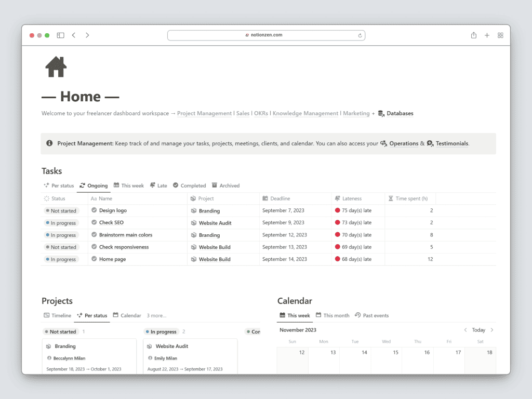The width and height of the screenshot is (532, 399).
Task: Check off the Design logo task
Action: (94, 210)
